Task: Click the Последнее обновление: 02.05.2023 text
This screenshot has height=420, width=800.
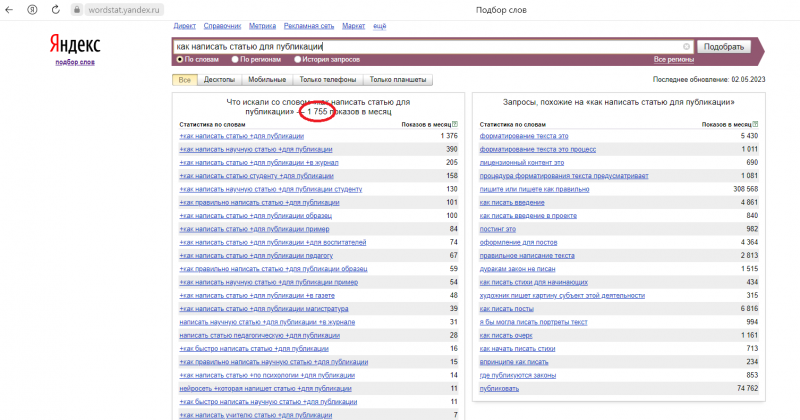Action: [x=709, y=80]
